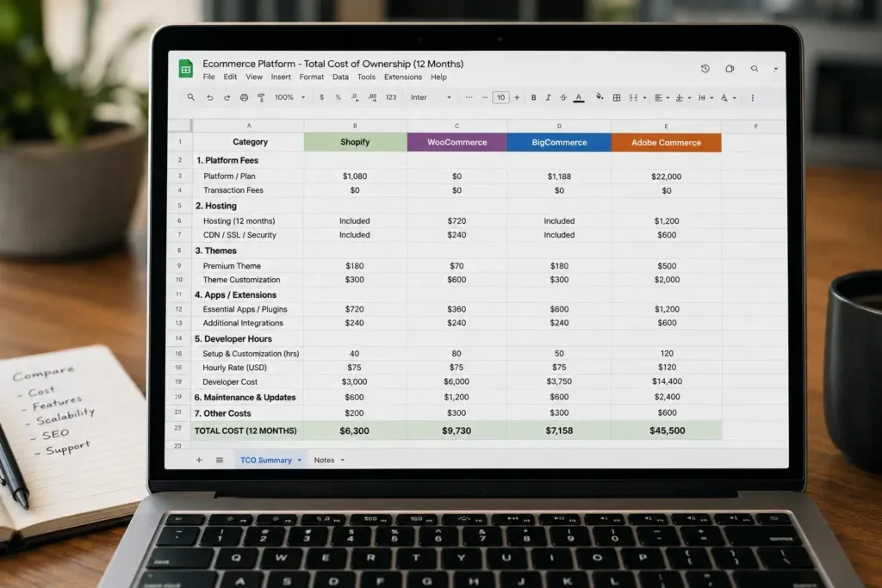882x588 pixels.
Task: Open the 100% zoom dropdown
Action: click(x=289, y=97)
